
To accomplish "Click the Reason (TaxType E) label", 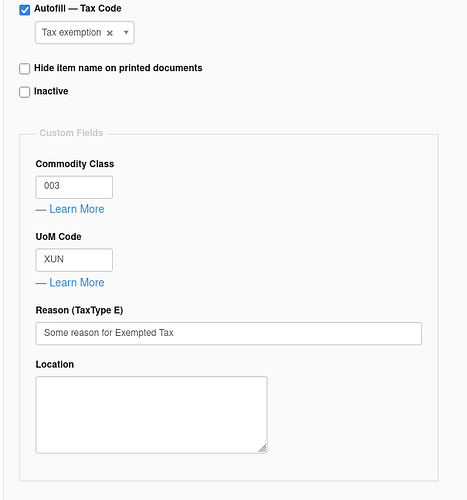I will [x=79, y=310].
